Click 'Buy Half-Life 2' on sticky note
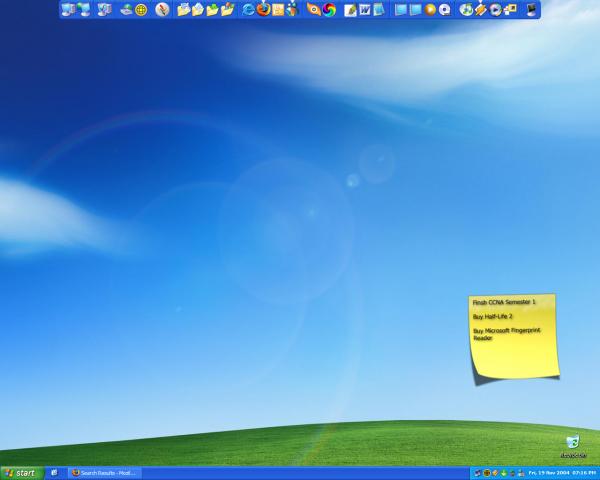This screenshot has width=600, height=480. point(492,317)
